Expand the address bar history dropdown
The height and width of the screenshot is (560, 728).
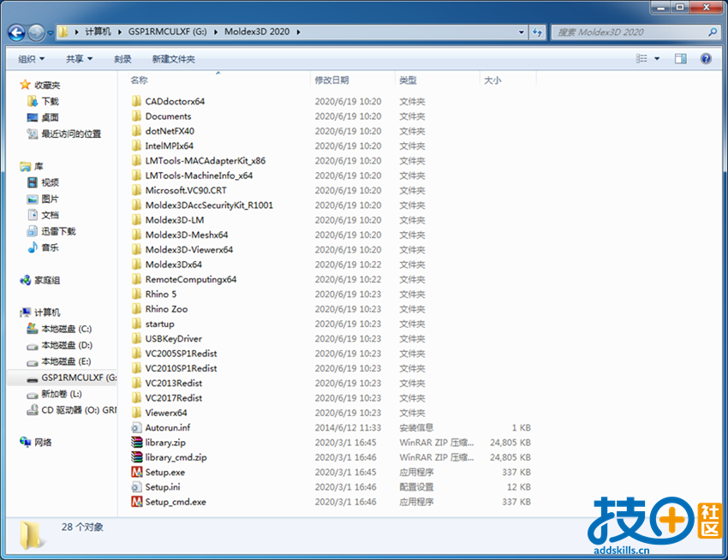click(522, 32)
